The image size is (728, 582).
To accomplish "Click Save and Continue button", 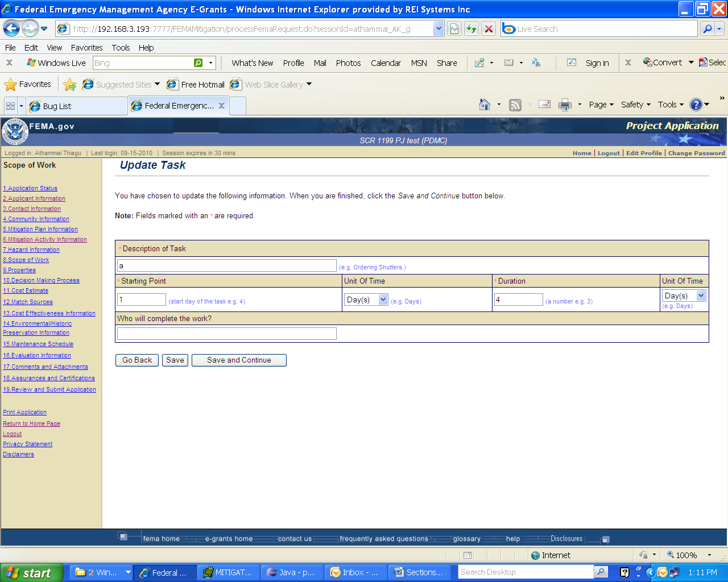I will 239,360.
